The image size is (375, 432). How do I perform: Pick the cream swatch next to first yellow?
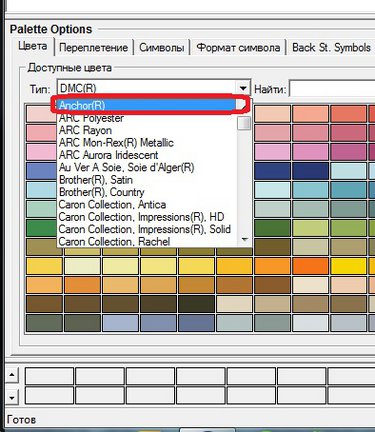point(82,266)
